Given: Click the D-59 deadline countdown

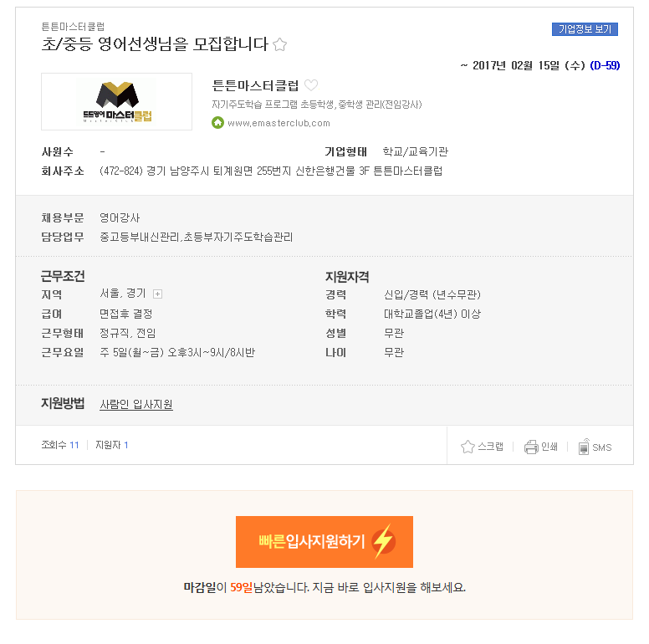Looking at the screenshot, I should click(x=605, y=65).
